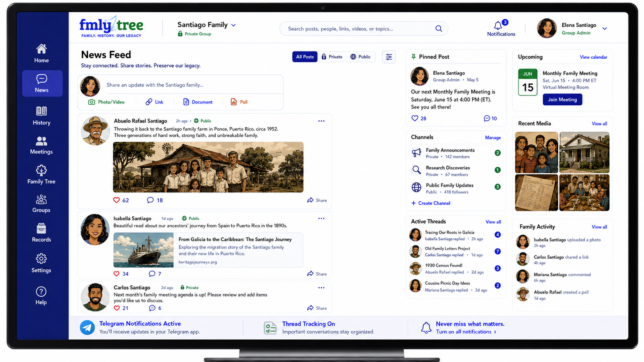
Task: Click the search magnifier icon
Action: point(438,28)
